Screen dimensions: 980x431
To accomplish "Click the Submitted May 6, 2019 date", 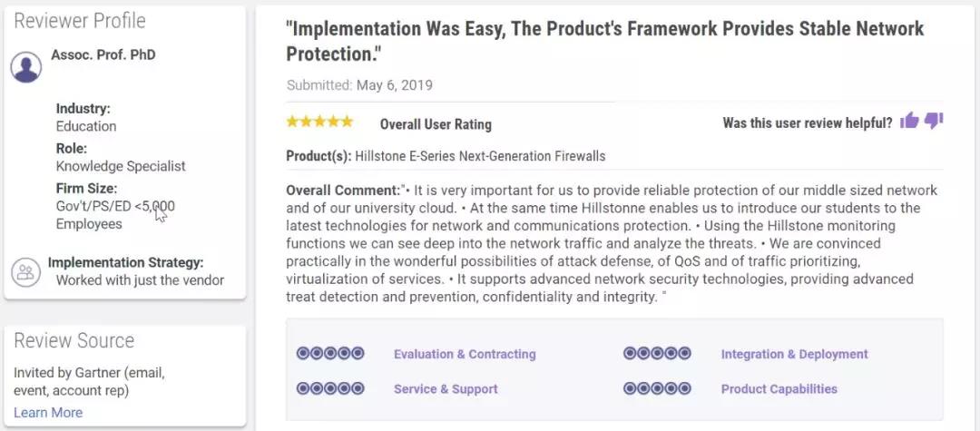I will [359, 85].
